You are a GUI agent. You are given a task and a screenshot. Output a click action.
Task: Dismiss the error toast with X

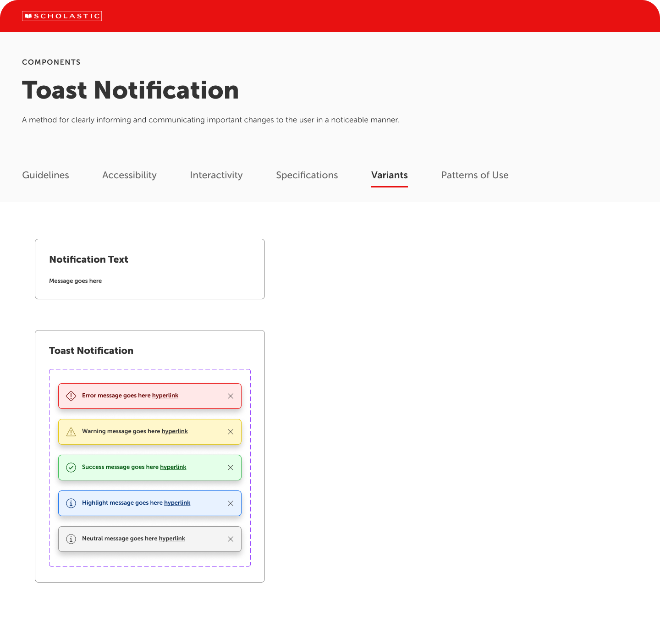[231, 396]
